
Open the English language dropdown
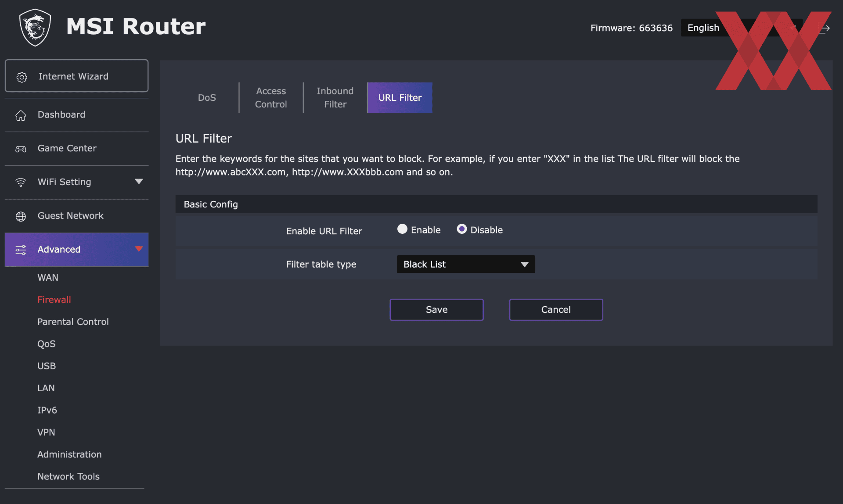[x=742, y=28]
